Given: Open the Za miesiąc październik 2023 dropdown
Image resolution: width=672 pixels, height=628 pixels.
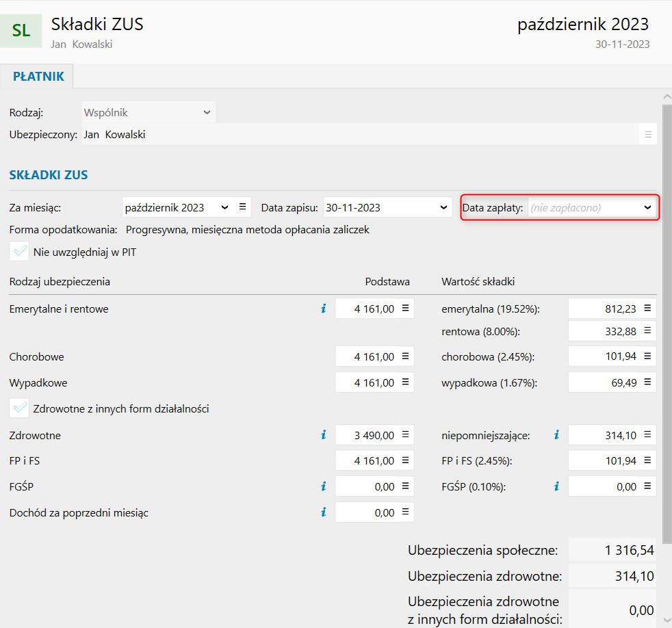Looking at the screenshot, I should (224, 207).
